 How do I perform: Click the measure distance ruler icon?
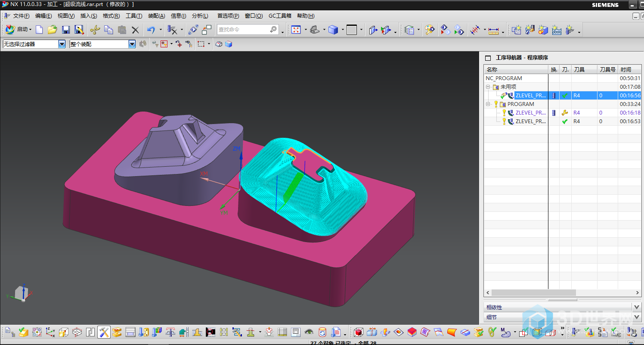[493, 30]
